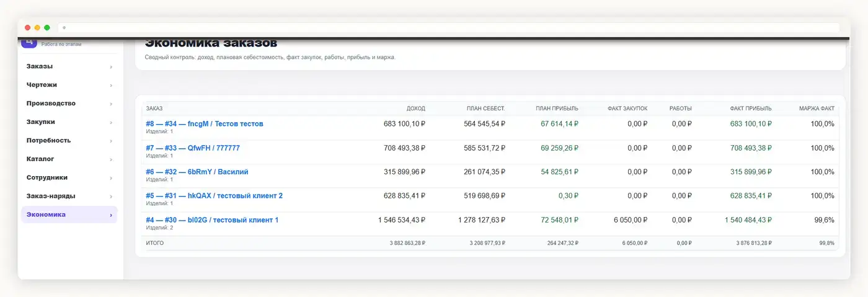Open order #6 — #32 6bRmY Василий
The image size is (868, 297).
pos(197,172)
